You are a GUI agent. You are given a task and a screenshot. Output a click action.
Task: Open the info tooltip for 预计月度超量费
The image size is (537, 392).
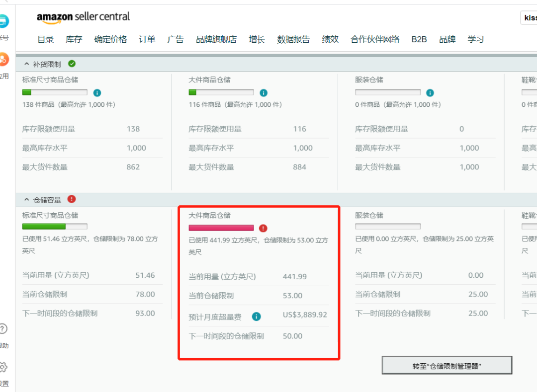tap(256, 316)
